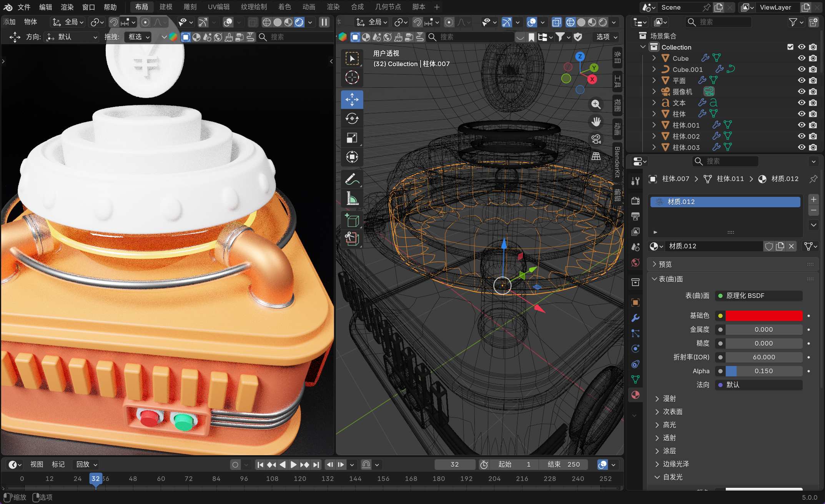This screenshot has height=504, width=825.
Task: Hide Cube.001 using its eye icon
Action: click(801, 69)
